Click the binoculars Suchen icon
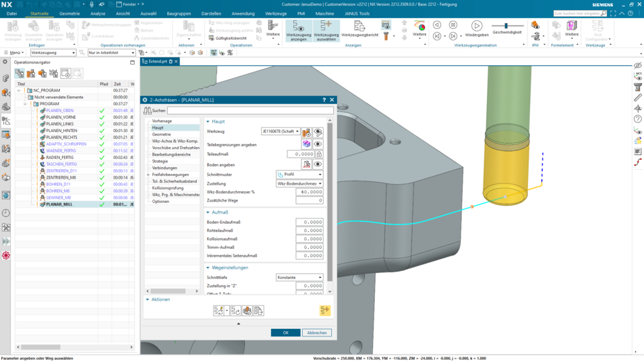Screen dimensions: 644x362 [x=148, y=111]
